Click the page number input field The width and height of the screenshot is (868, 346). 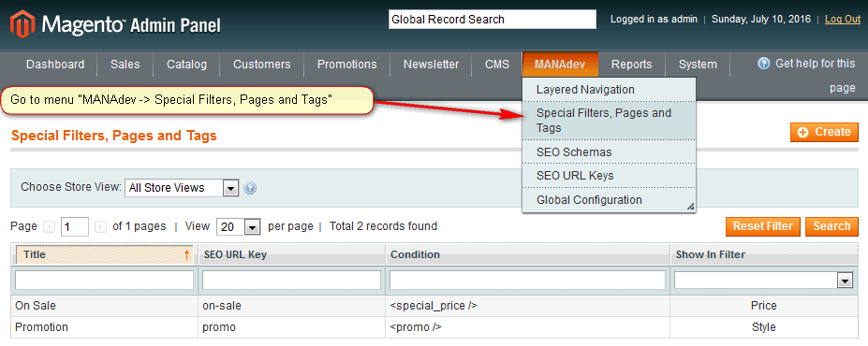click(x=75, y=226)
